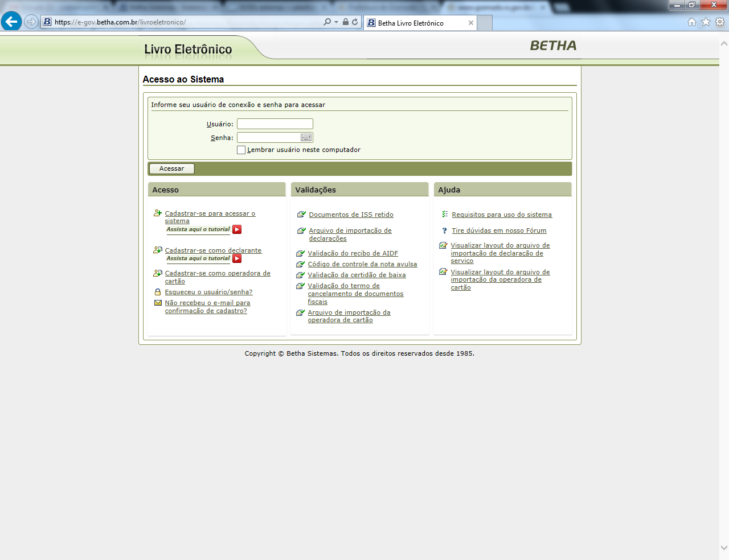
Task: Click the add-user icon beside Cadastrar-se para acessar
Action: pos(158,213)
